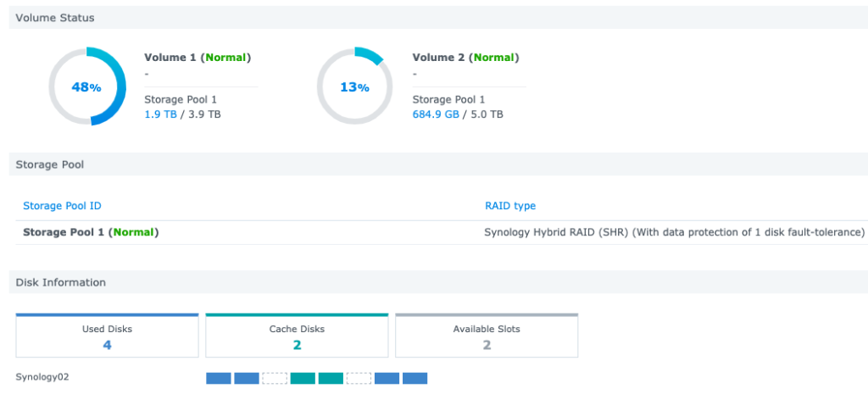Click the Synology02 device label
868x394 pixels.
coord(42,377)
